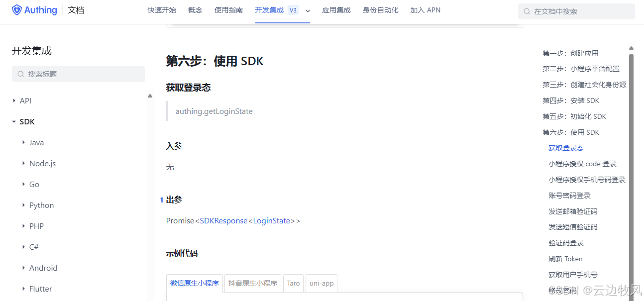This screenshot has height=301, width=644.
Task: Click the collapse triangle above the API entry
Action: click(150, 95)
